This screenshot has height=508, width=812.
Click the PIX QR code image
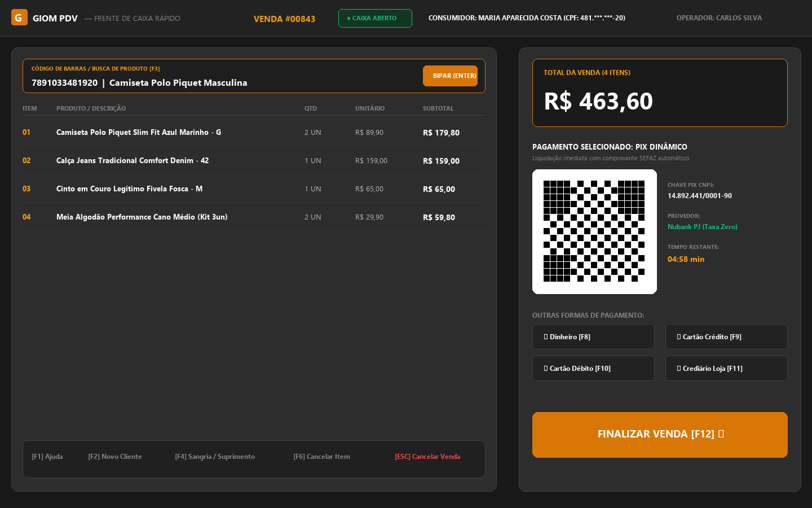[594, 231]
